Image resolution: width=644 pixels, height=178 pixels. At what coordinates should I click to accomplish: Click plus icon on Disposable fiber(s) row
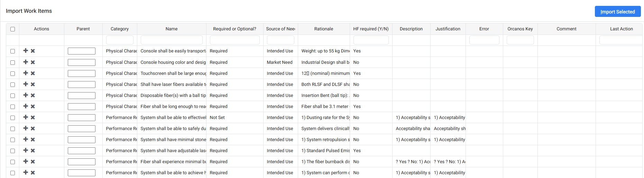[26, 95]
